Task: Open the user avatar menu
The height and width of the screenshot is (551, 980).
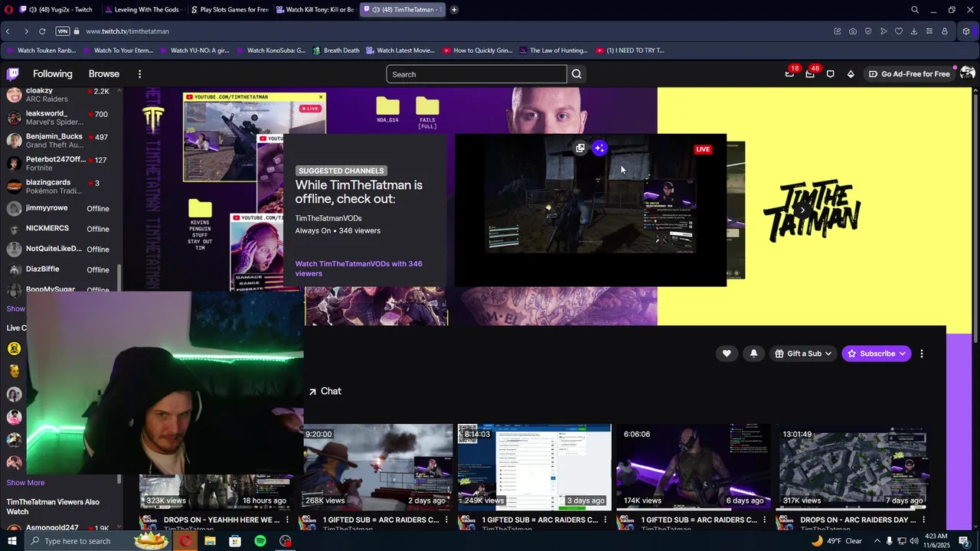Action: (967, 73)
